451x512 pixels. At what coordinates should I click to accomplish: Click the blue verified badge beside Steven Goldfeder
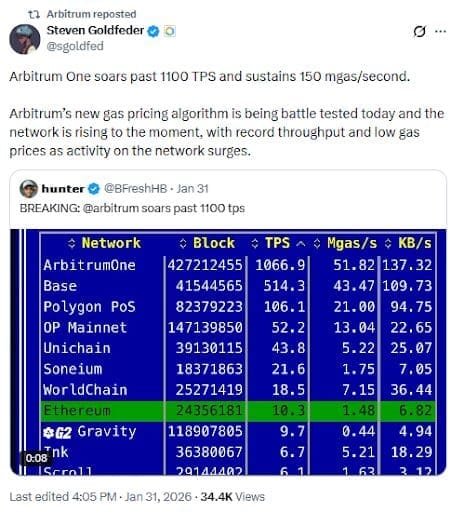pos(153,31)
